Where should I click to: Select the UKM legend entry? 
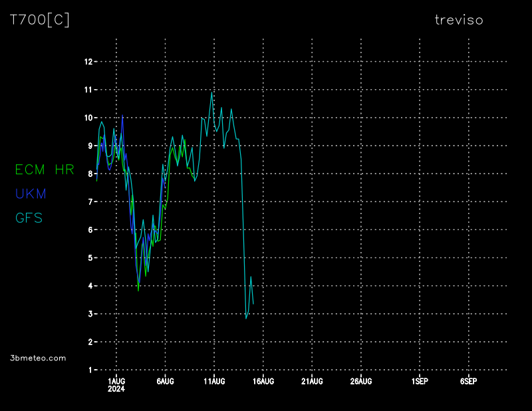[x=31, y=194]
